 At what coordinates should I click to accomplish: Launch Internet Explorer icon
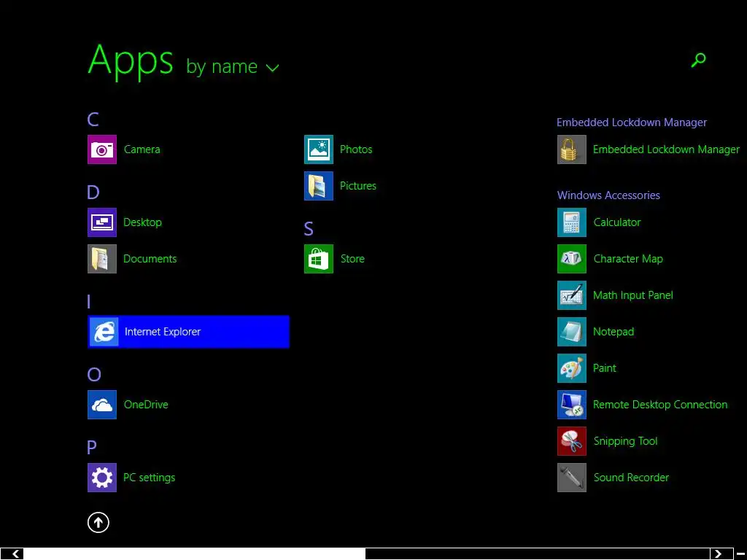click(x=104, y=332)
